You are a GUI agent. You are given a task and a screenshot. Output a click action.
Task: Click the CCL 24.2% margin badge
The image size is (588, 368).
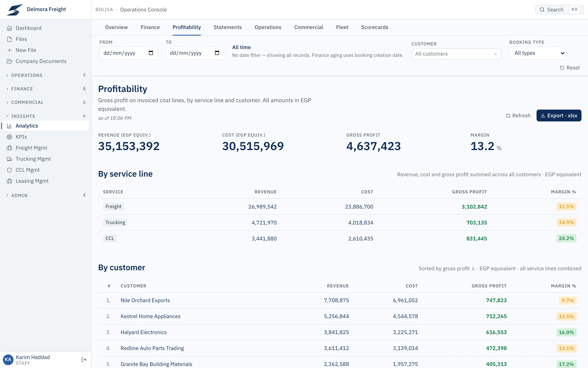[566, 239]
